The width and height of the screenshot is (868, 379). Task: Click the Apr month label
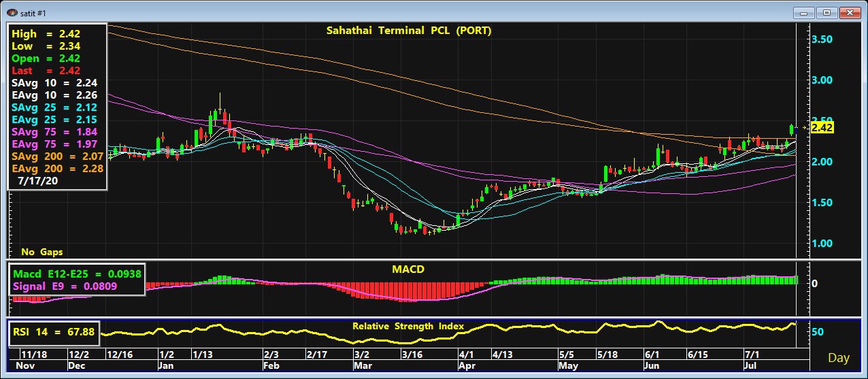[x=468, y=365]
